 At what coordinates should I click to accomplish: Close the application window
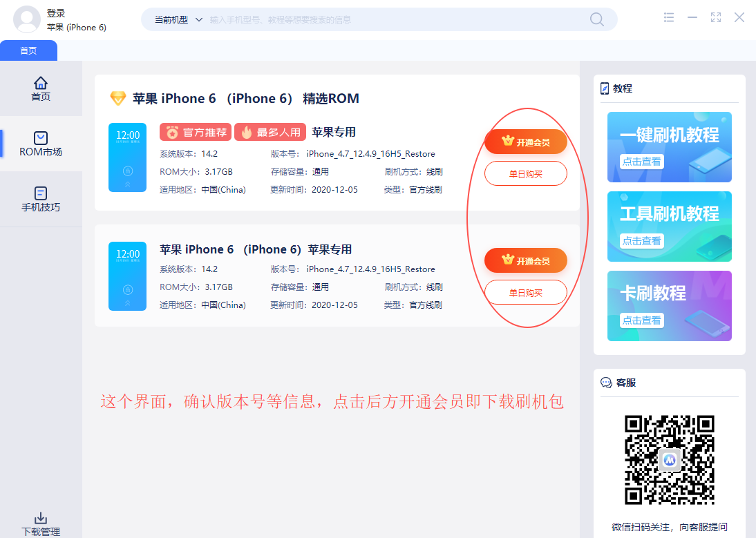[739, 17]
